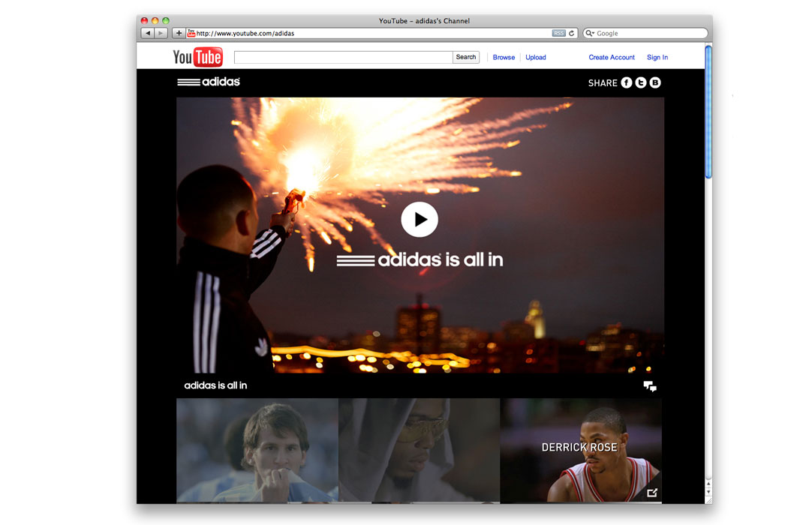The height and width of the screenshot is (525, 812).
Task: Go back with the browser back arrow
Action: pyautogui.click(x=148, y=33)
